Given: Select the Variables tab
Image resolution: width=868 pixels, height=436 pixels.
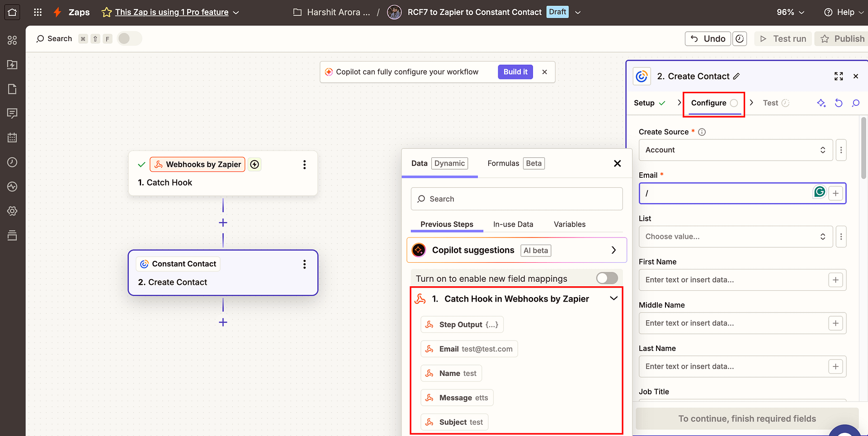Looking at the screenshot, I should tap(570, 224).
